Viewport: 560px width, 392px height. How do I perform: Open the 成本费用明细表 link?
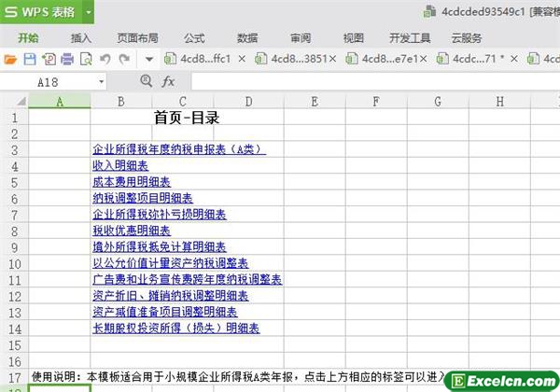tap(132, 182)
